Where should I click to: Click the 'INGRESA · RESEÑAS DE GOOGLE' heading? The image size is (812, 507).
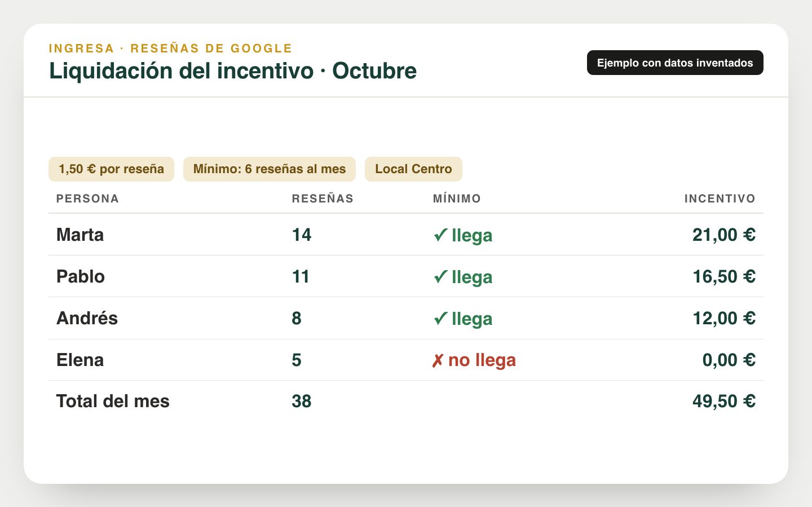coord(170,49)
